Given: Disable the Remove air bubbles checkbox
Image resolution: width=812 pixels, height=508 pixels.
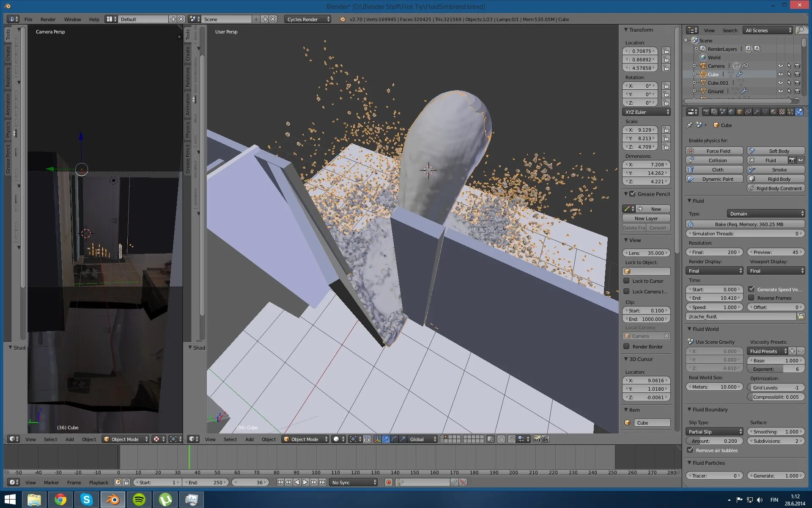Looking at the screenshot, I should (x=690, y=450).
